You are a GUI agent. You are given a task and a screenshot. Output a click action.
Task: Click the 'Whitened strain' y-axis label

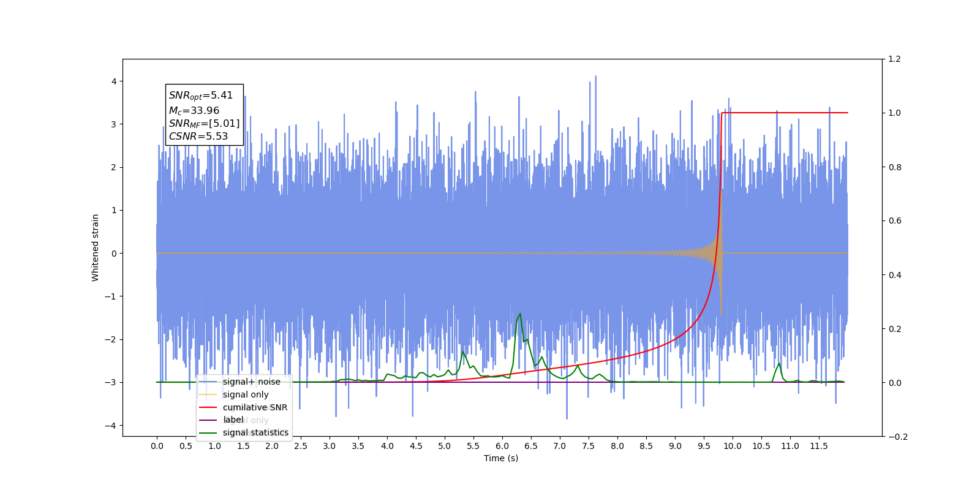(x=96, y=247)
